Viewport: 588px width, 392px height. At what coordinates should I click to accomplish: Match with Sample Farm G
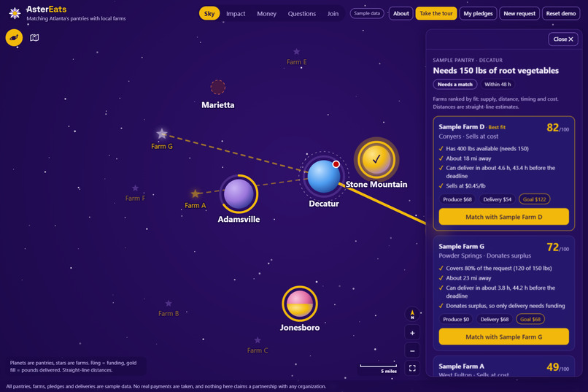503,337
